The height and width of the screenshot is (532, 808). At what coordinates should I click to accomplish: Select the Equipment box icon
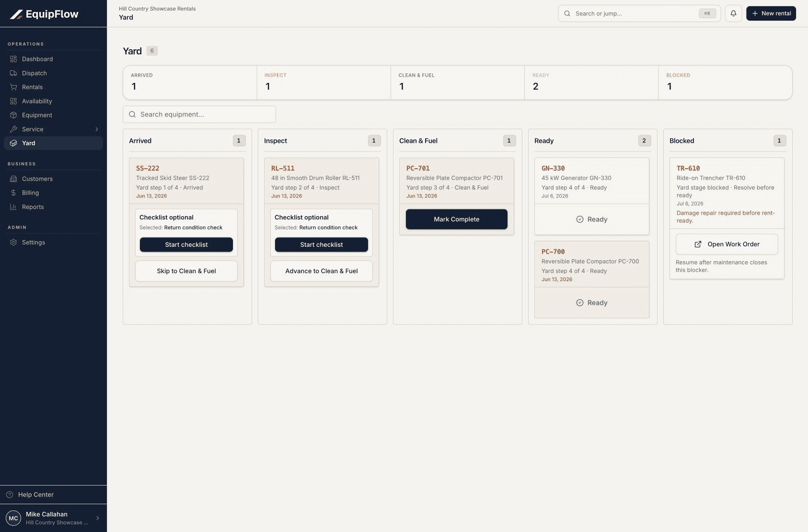13,115
